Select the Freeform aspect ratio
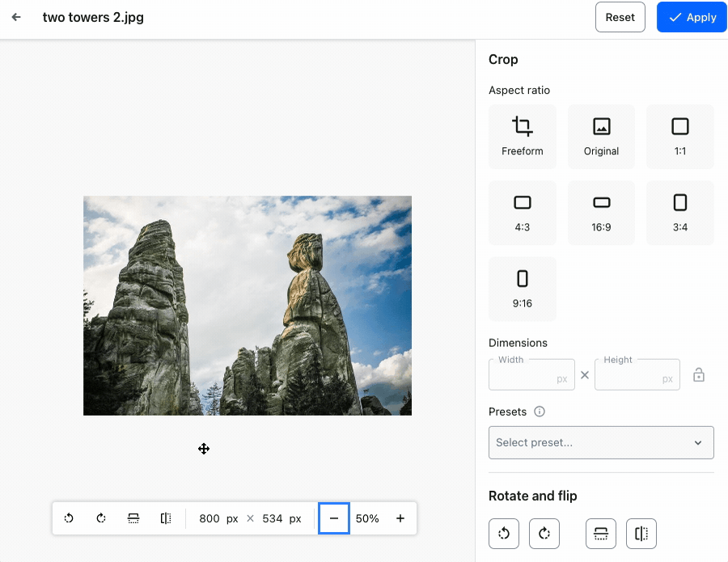Image resolution: width=728 pixels, height=562 pixels. 523,137
